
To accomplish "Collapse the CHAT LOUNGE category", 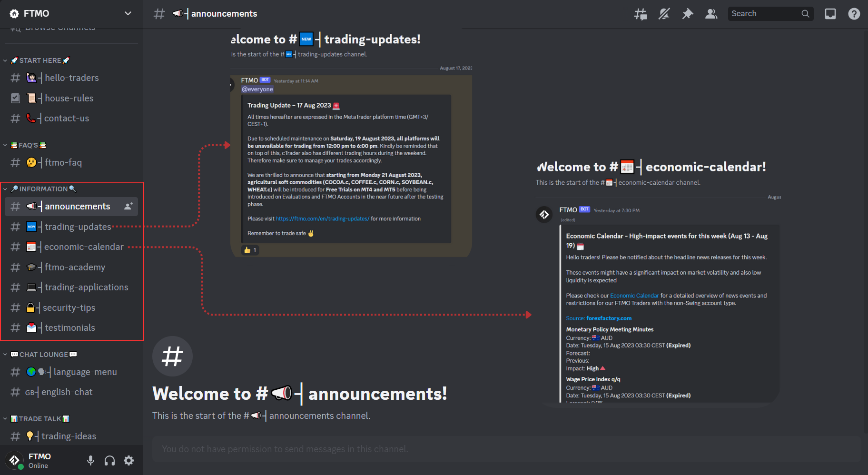I will tap(40, 355).
